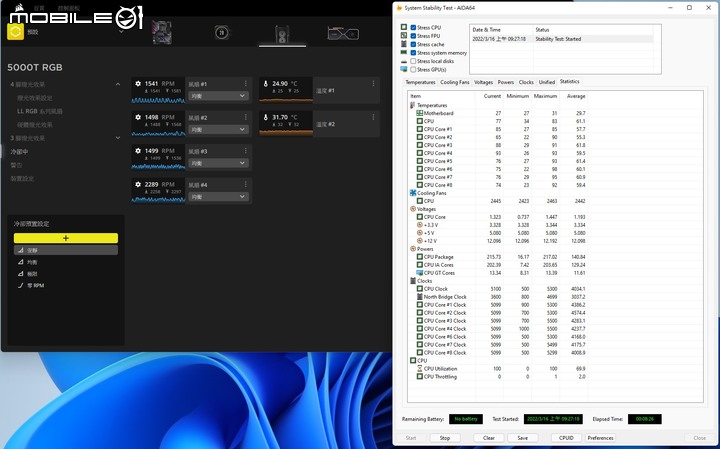
Task: Collapse the 4 lighting effects section chevron
Action: (x=118, y=84)
